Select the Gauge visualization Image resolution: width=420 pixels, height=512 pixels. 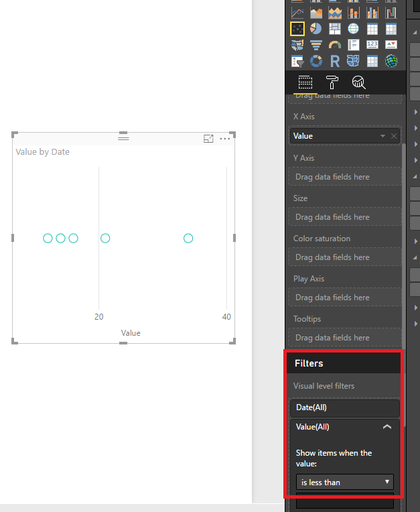tap(335, 45)
